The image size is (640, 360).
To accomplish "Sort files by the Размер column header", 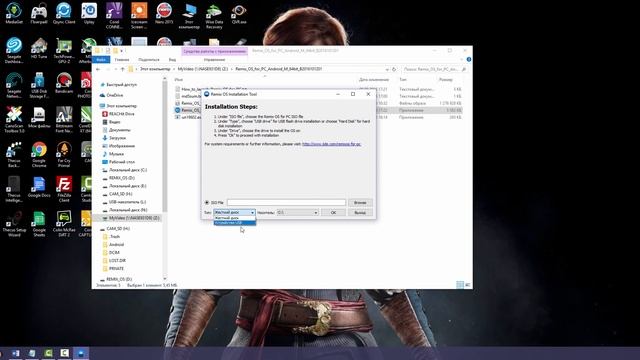I will (446, 80).
